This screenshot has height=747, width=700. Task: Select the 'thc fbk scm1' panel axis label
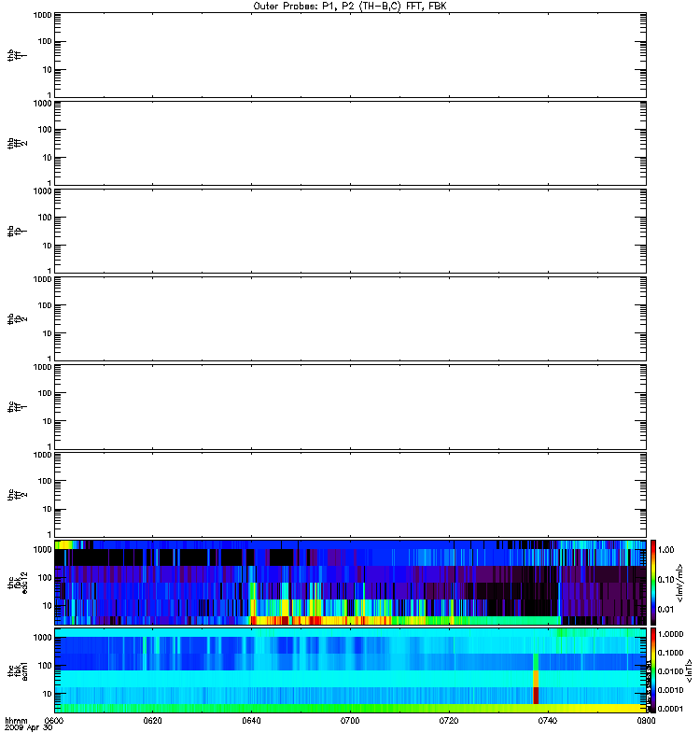click(x=18, y=670)
